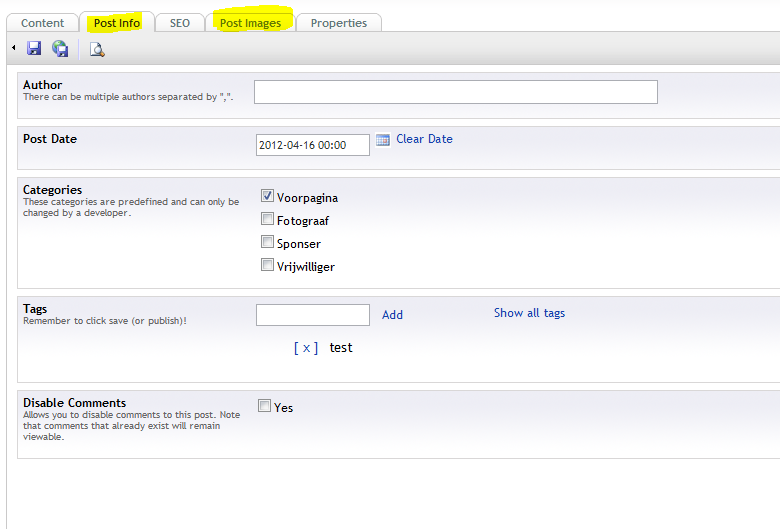The height and width of the screenshot is (529, 780).
Task: Click the Save floppy disk icon
Action: coord(34,48)
